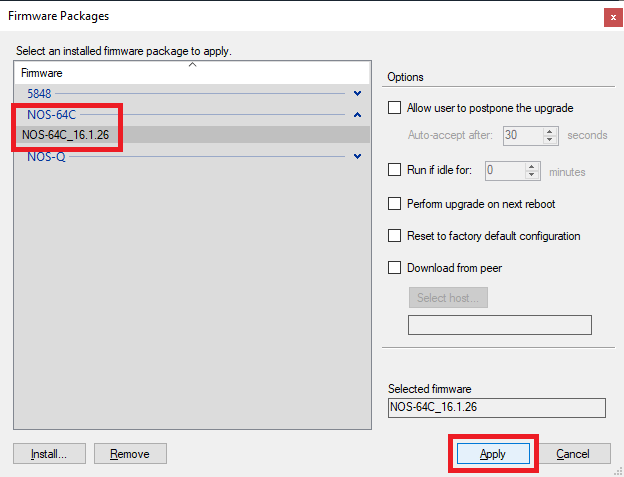The image size is (624, 477).
Task: Enable Reset to factory default configuration
Action: click(x=394, y=236)
